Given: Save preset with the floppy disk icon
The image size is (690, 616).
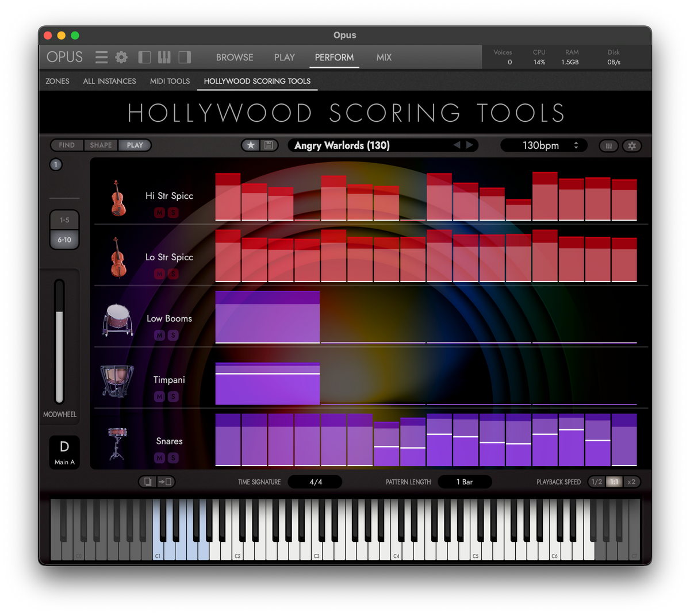Looking at the screenshot, I should tap(269, 145).
